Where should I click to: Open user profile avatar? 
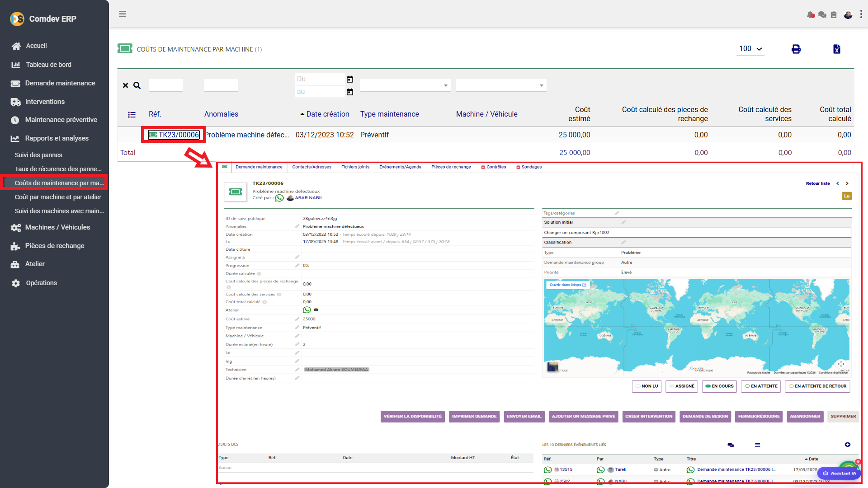click(848, 14)
